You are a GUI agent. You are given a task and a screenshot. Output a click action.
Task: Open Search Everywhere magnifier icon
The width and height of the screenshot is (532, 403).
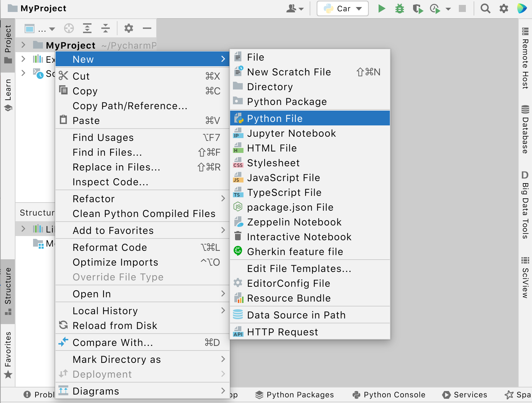tap(486, 8)
